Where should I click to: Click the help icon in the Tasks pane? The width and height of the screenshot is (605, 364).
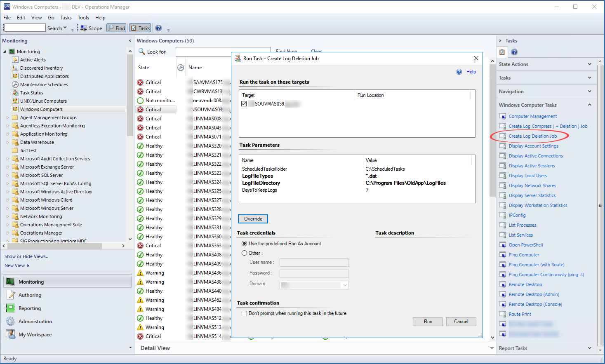point(514,52)
